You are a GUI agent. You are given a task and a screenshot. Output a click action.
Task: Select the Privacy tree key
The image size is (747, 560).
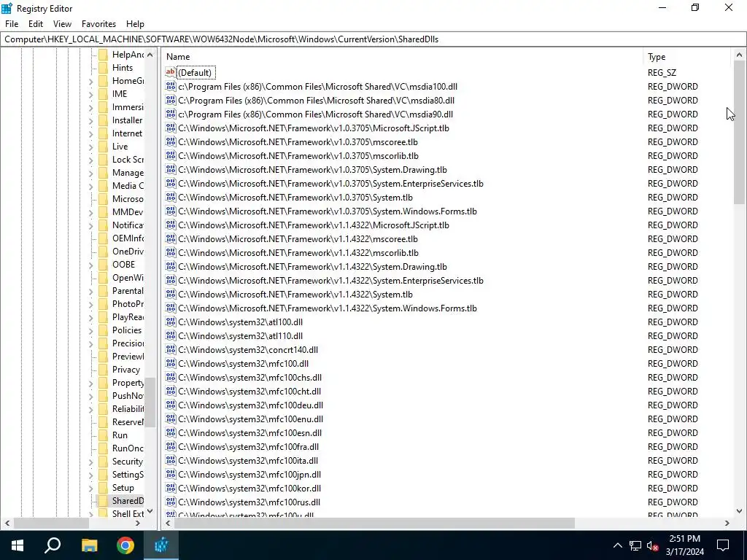click(125, 370)
